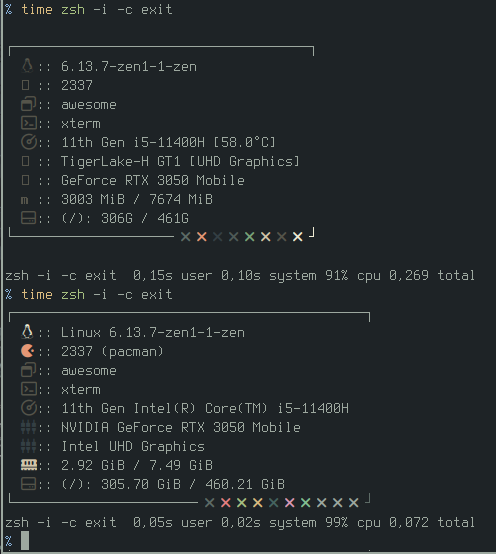Click the block cursor at the bottom prompt
This screenshot has height=554, width=496.
pos(25,541)
